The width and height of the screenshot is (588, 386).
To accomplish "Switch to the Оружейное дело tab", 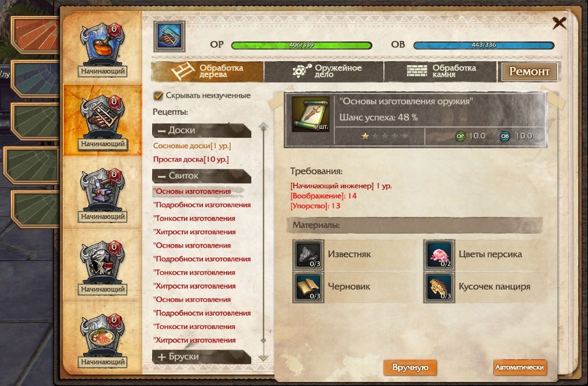I will click(x=324, y=72).
